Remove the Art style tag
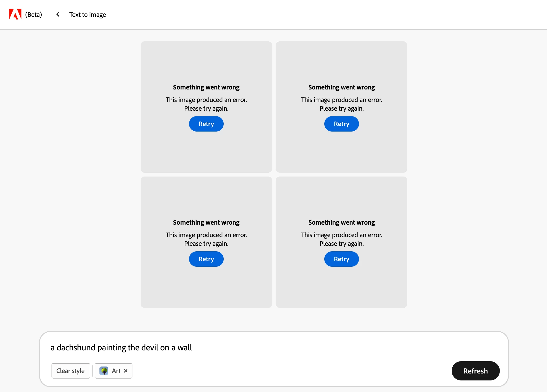Viewport: 547px width, 392px height. [126, 371]
